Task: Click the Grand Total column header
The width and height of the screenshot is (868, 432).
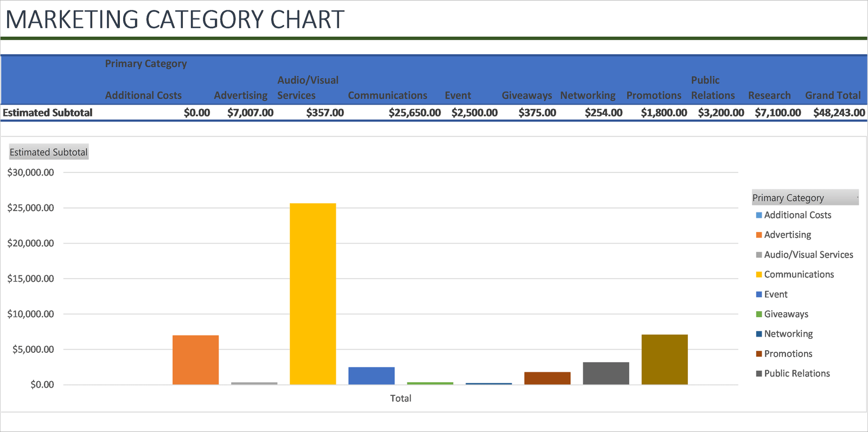Action: (x=833, y=95)
